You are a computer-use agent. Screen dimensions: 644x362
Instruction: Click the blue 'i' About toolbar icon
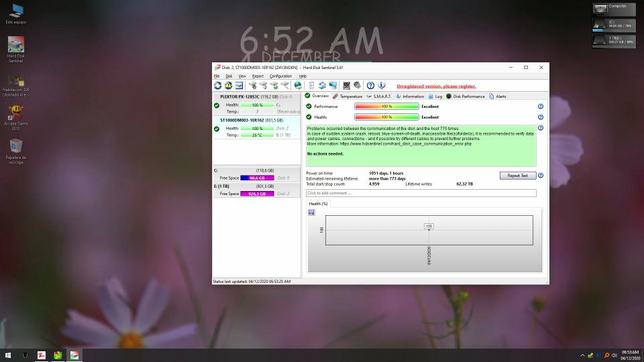click(381, 85)
